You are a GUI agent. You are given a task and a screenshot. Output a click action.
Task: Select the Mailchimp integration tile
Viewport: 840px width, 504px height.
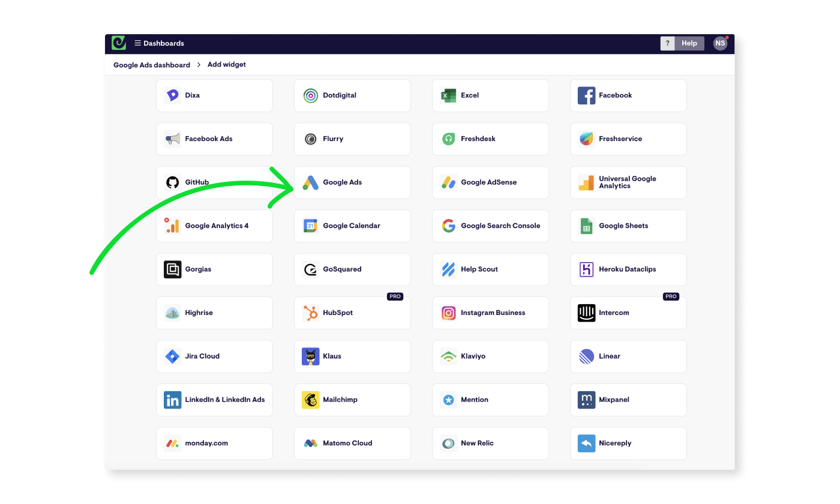pos(352,400)
